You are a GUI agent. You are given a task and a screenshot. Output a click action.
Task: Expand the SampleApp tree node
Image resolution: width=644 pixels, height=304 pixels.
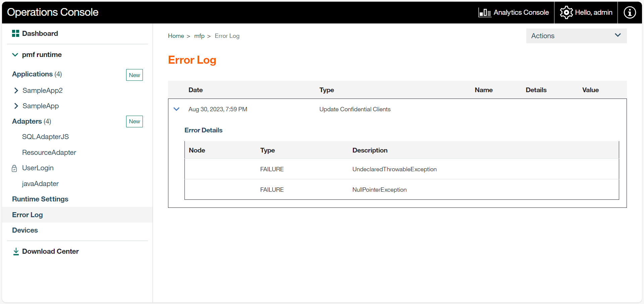[16, 106]
